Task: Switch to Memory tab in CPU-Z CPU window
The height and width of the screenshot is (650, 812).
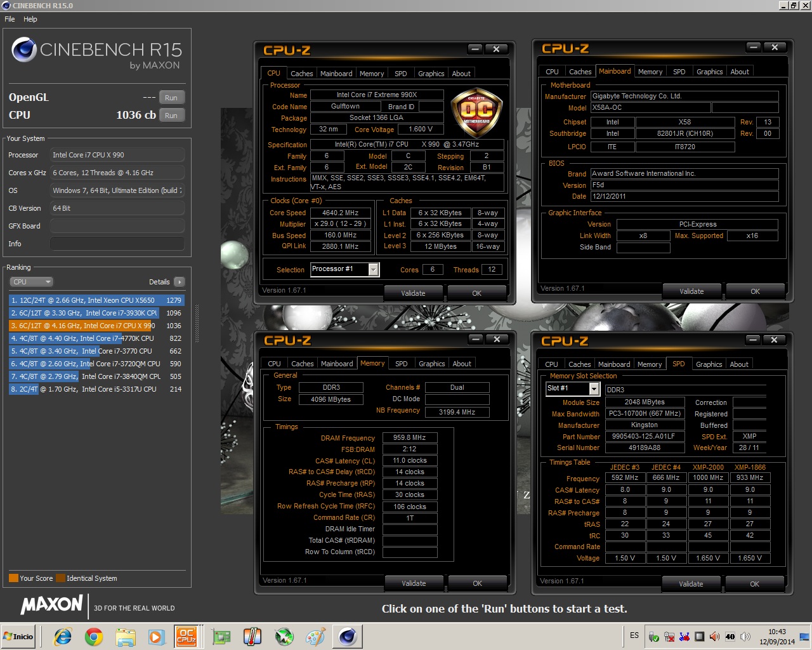Action: coord(372,74)
